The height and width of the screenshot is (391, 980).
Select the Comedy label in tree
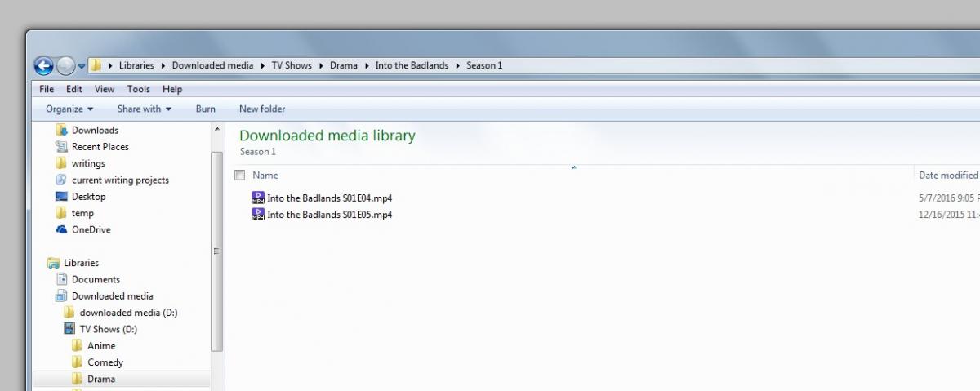coord(105,362)
